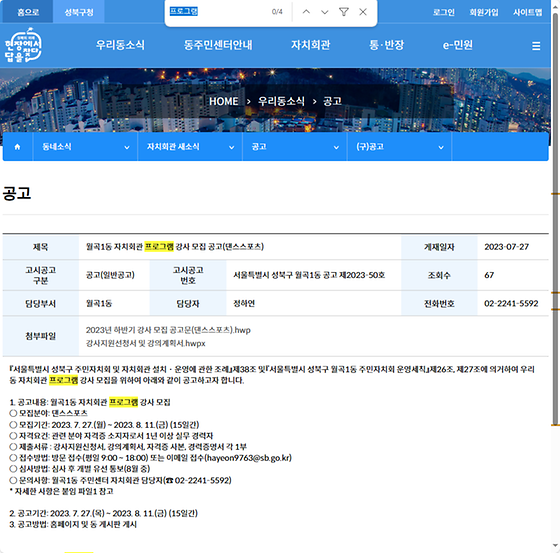
Task: Open 자치회관 main menu
Action: click(310, 45)
